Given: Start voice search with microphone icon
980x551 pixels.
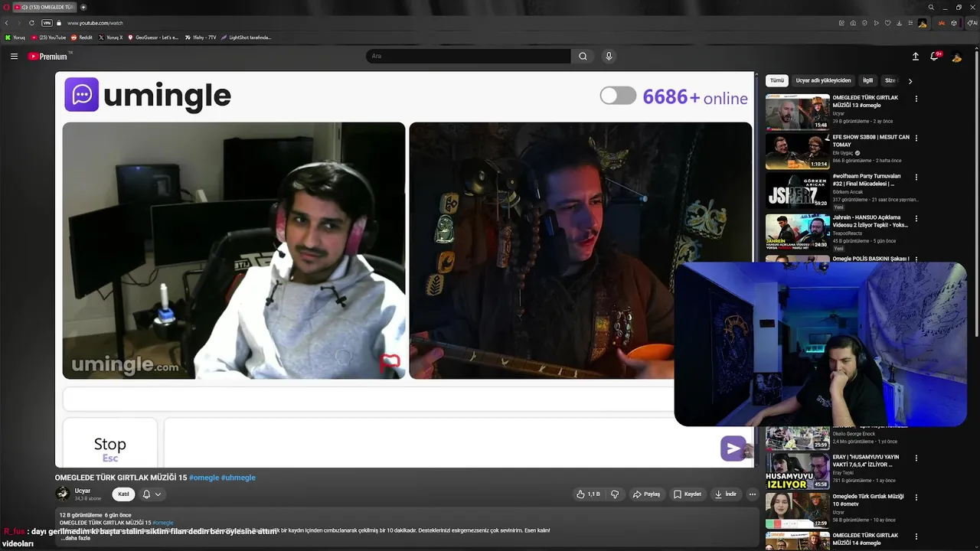Looking at the screenshot, I should pos(609,56).
